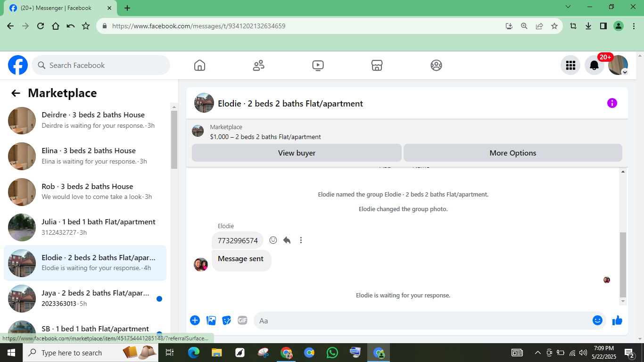Click the 7732996574 message bubble

[238, 240]
